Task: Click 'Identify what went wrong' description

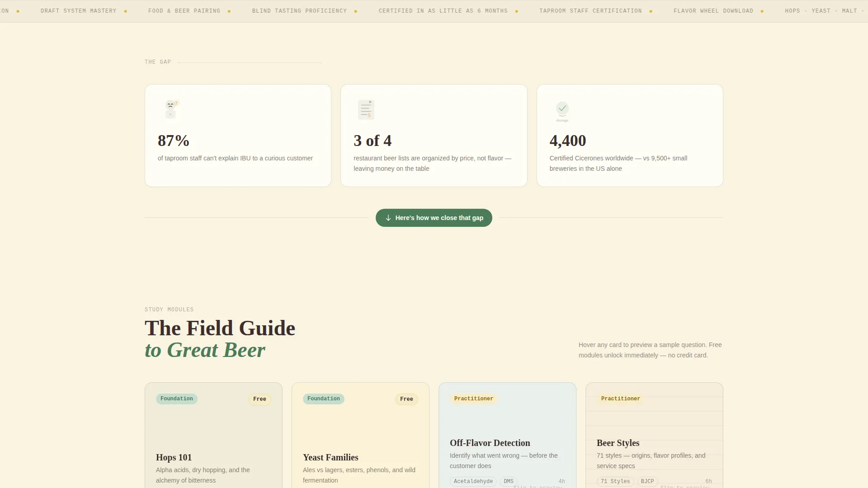Action: click(504, 461)
